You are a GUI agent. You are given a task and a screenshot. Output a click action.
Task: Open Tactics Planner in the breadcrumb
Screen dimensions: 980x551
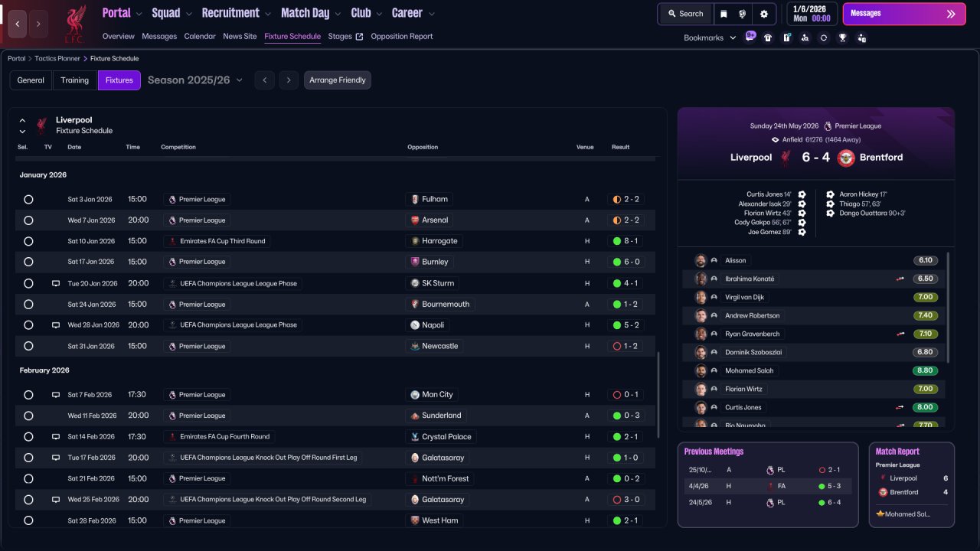(57, 59)
